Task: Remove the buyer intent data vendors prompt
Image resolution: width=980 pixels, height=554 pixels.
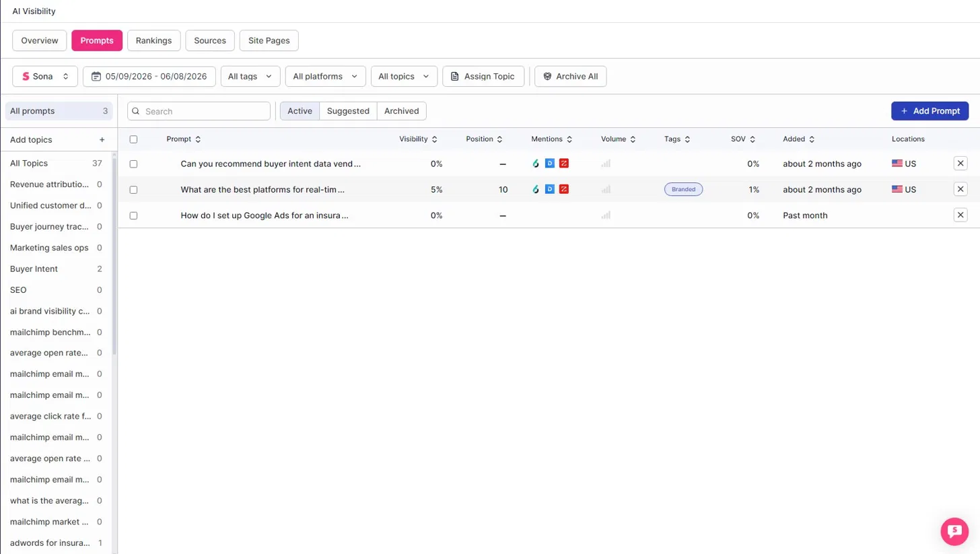Action: tap(960, 164)
